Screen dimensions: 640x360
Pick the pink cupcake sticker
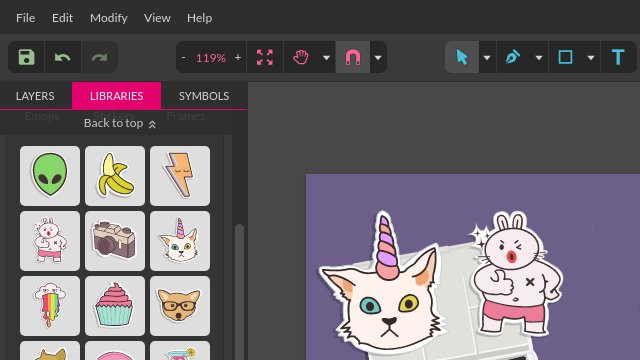click(x=115, y=306)
